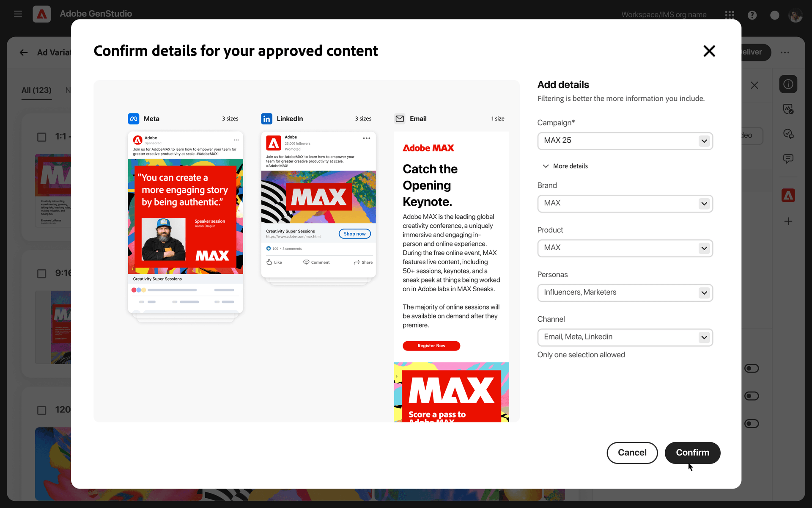Open the approval checkmark icon in right sidebar

(788, 134)
